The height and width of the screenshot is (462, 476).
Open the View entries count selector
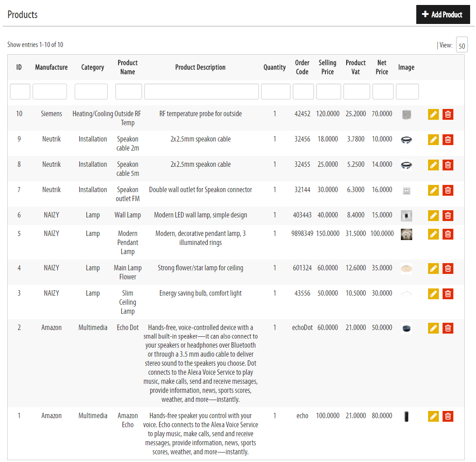462,45
